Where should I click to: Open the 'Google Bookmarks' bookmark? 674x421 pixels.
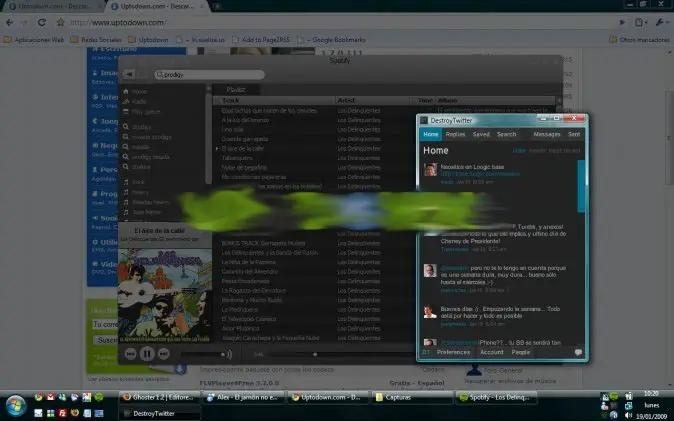[331, 40]
